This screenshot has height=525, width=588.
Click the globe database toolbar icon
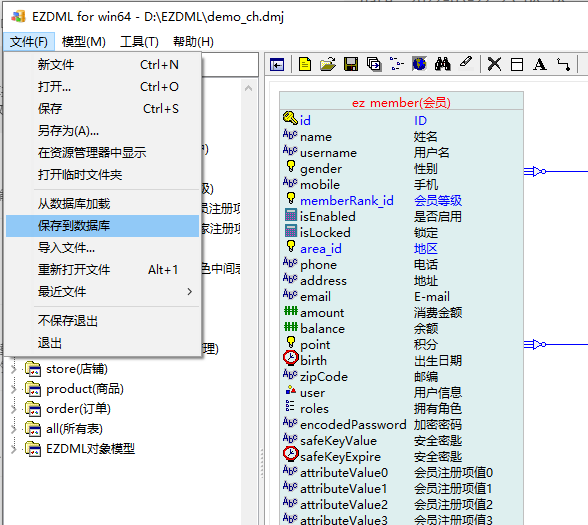[x=419, y=64]
